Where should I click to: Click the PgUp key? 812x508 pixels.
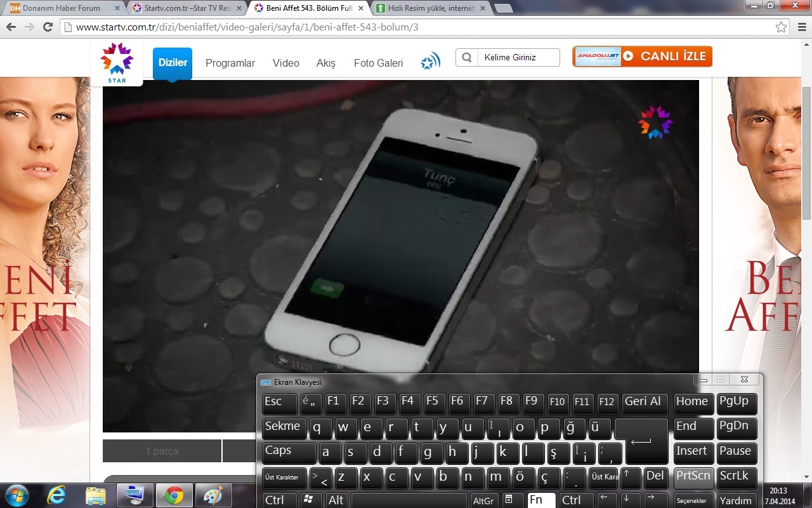click(x=737, y=404)
